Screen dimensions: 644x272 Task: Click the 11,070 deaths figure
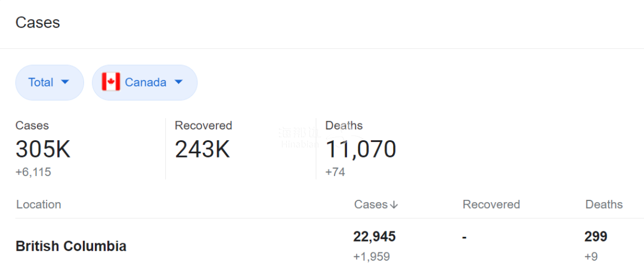(x=361, y=149)
